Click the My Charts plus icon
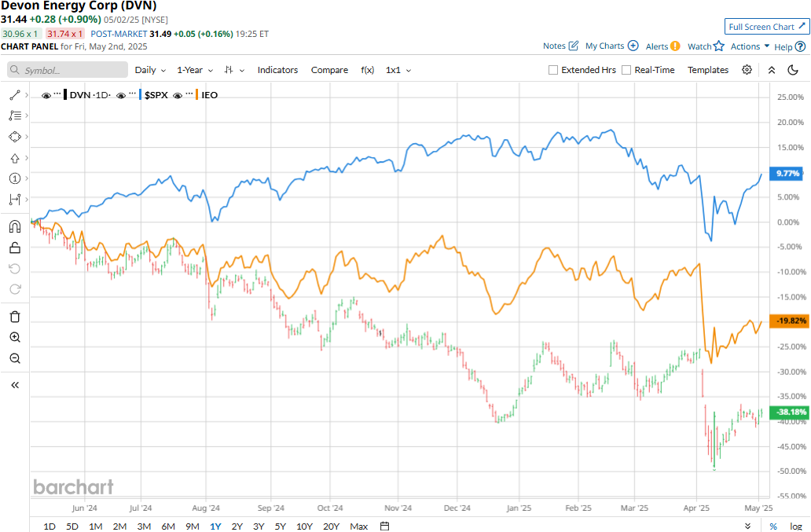 (633, 46)
